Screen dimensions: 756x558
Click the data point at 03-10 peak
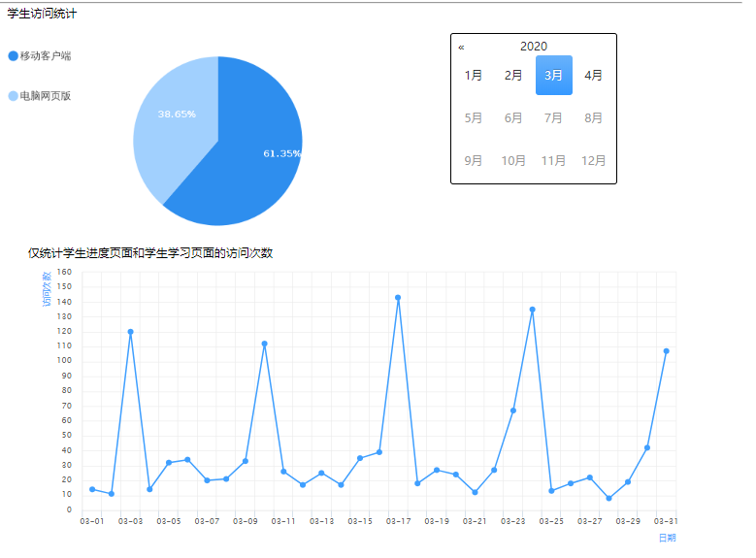coord(264,344)
